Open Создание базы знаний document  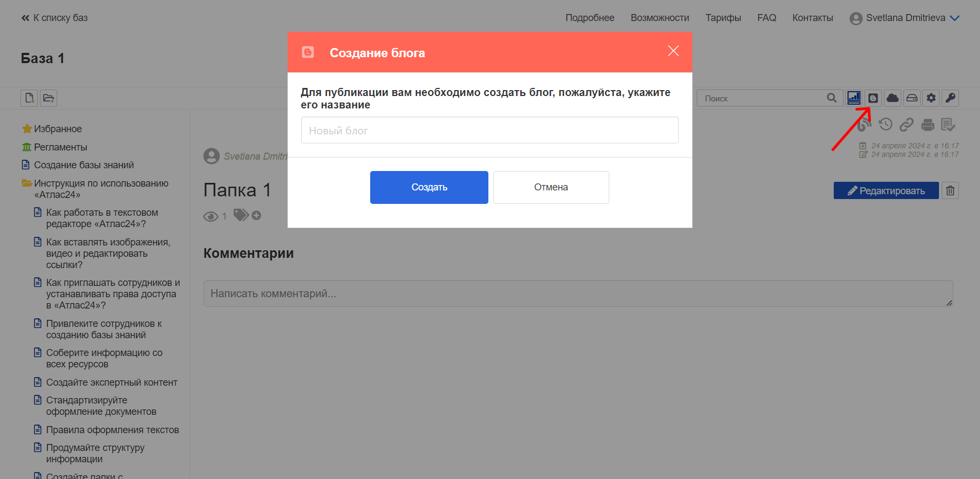84,165
